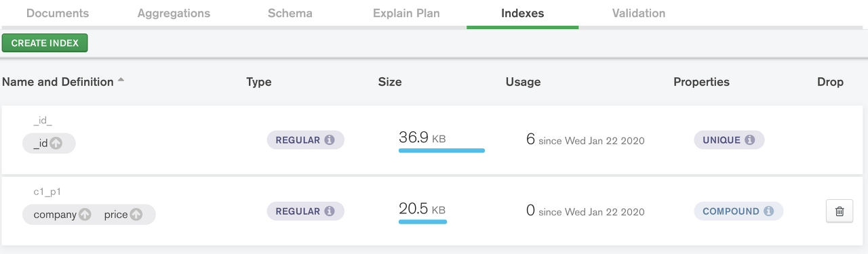Select the c1_p1 index name
Image resolution: width=868 pixels, height=254 pixels.
47,192
